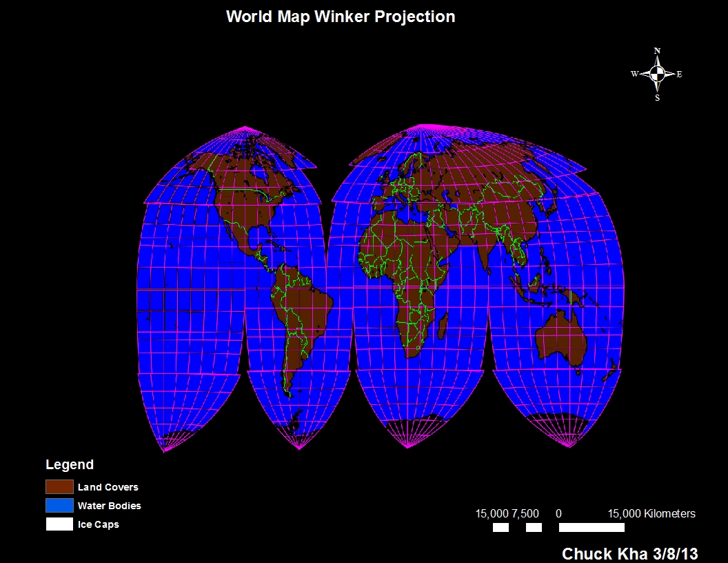Click the compass rose north arrow
Viewport: 728px width, 563px height.
(x=657, y=62)
